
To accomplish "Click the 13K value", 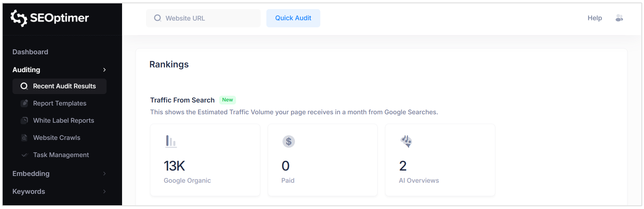I will [x=174, y=166].
